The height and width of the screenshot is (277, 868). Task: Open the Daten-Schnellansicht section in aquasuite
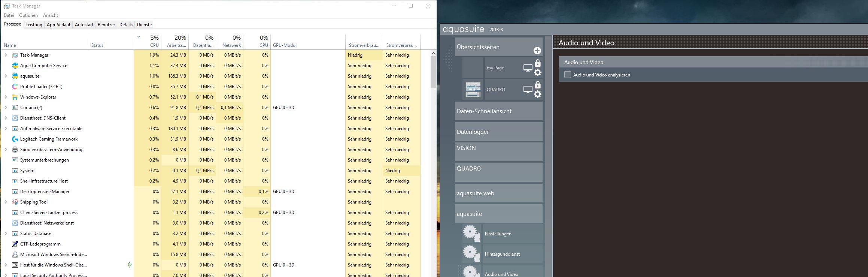[x=499, y=111]
